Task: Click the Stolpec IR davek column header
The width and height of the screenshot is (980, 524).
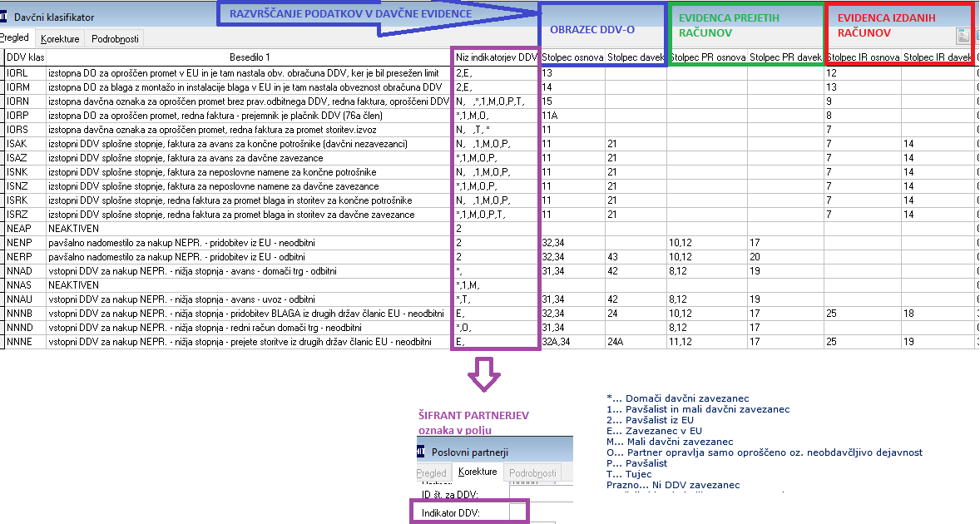Action: [938, 57]
